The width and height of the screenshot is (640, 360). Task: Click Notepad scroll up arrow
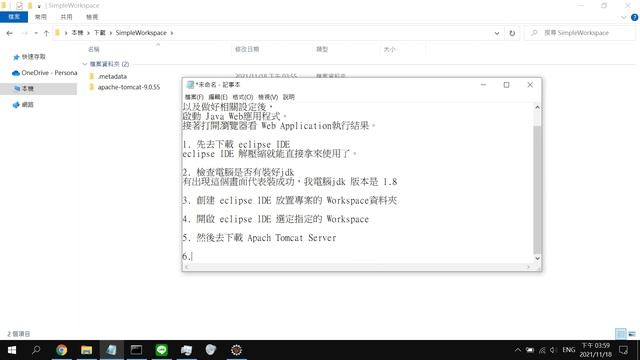pyautogui.click(x=537, y=107)
